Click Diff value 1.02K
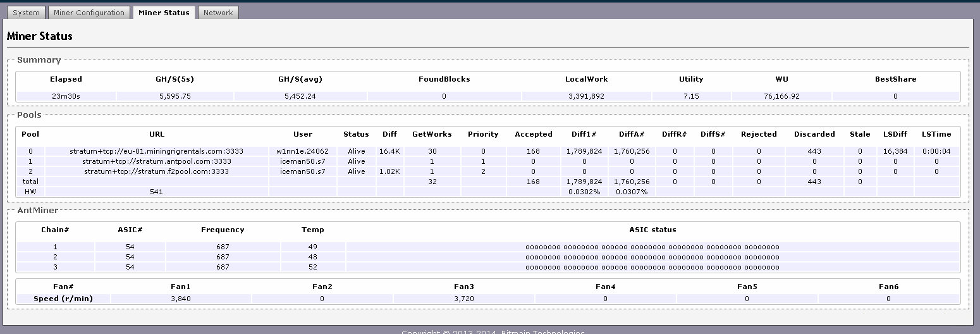This screenshot has height=334, width=980. (389, 171)
